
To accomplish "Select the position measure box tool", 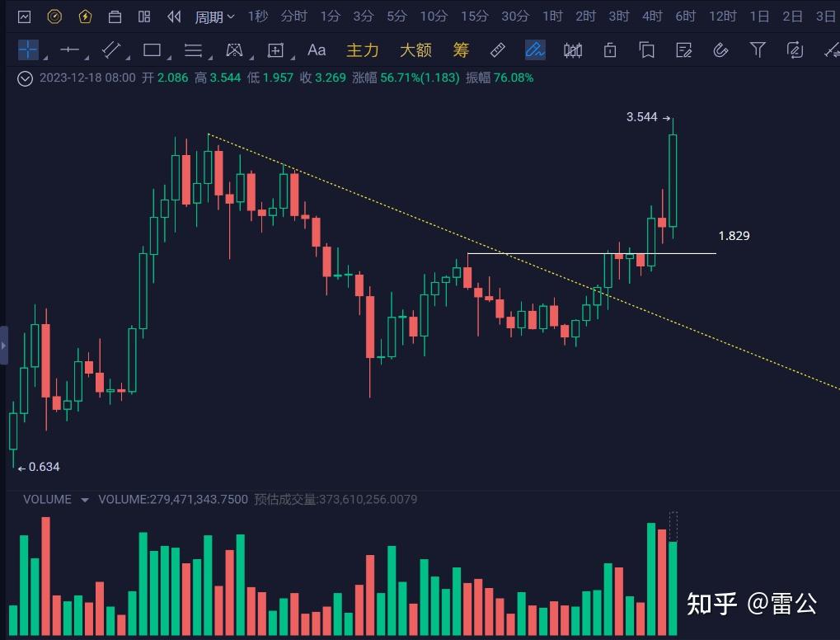I will coord(275,50).
